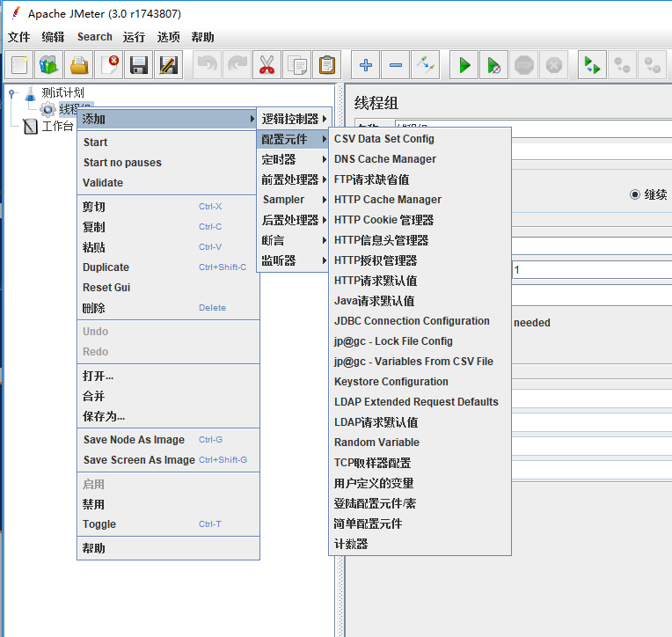Select the 测试计划 flask tree node
This screenshot has height=637, width=672.
(55, 92)
